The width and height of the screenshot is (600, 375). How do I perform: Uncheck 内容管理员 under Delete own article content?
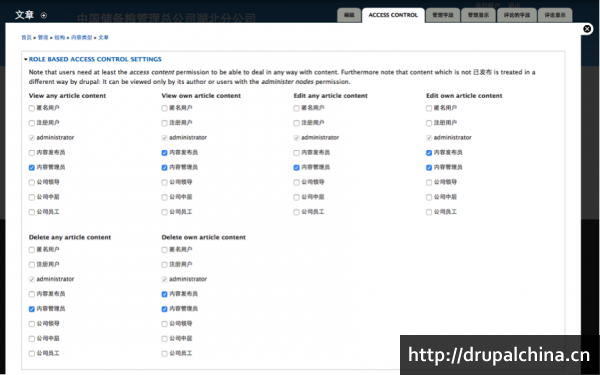pos(165,309)
